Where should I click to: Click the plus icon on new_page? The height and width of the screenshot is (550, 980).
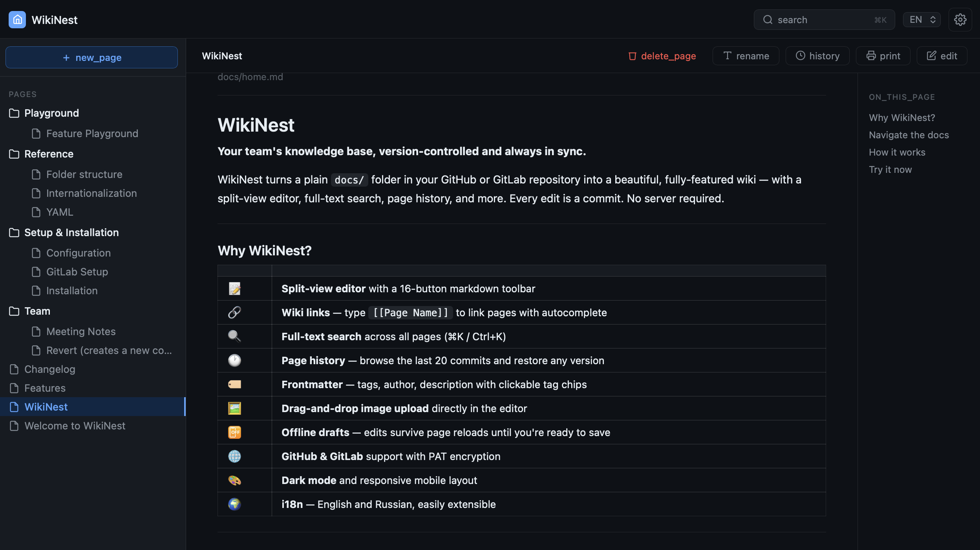pyautogui.click(x=66, y=58)
